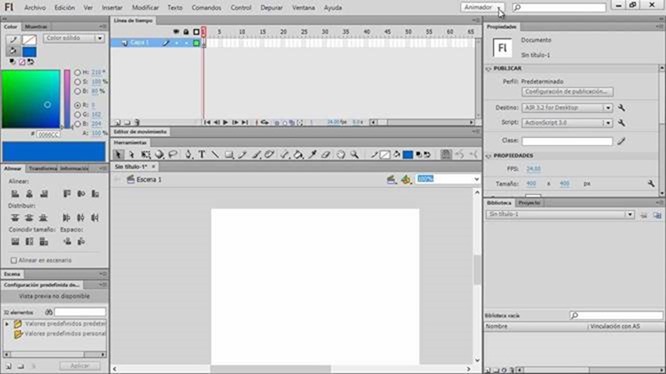The height and width of the screenshot is (374, 666).
Task: Click Configuración de publicación button
Action: pyautogui.click(x=567, y=92)
